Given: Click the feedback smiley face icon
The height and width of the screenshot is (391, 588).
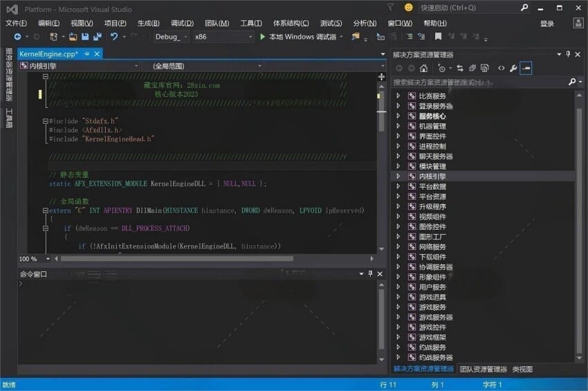Looking at the screenshot, I should (409, 8).
